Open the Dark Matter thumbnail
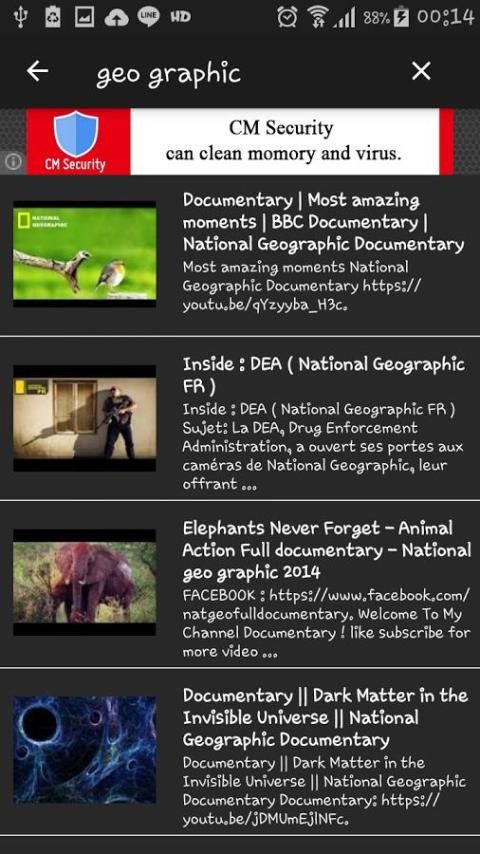Image resolution: width=480 pixels, height=854 pixels. (84, 749)
